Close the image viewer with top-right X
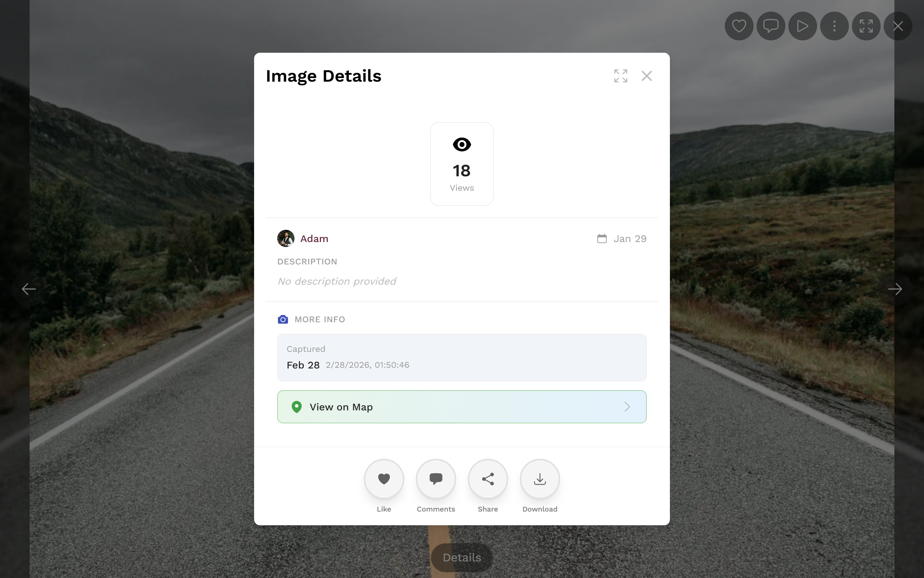 898,26
